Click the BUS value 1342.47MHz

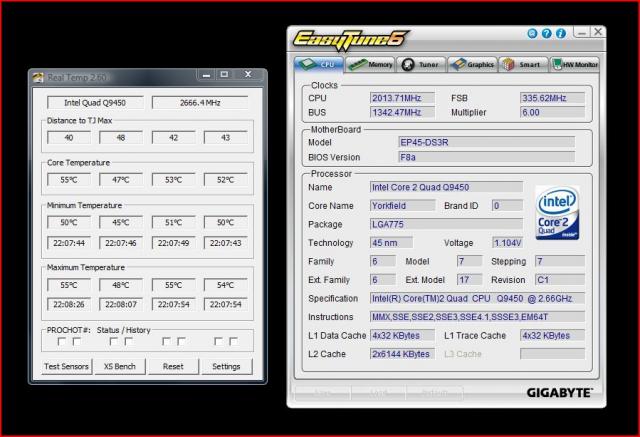point(402,112)
